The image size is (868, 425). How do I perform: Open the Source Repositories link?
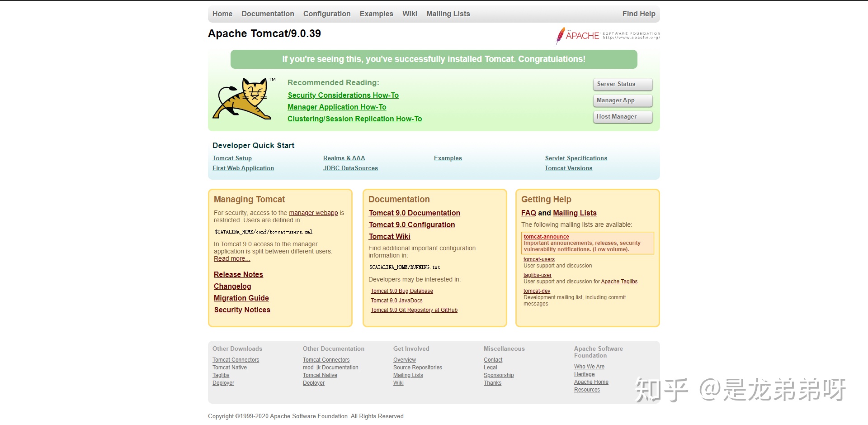click(x=418, y=368)
